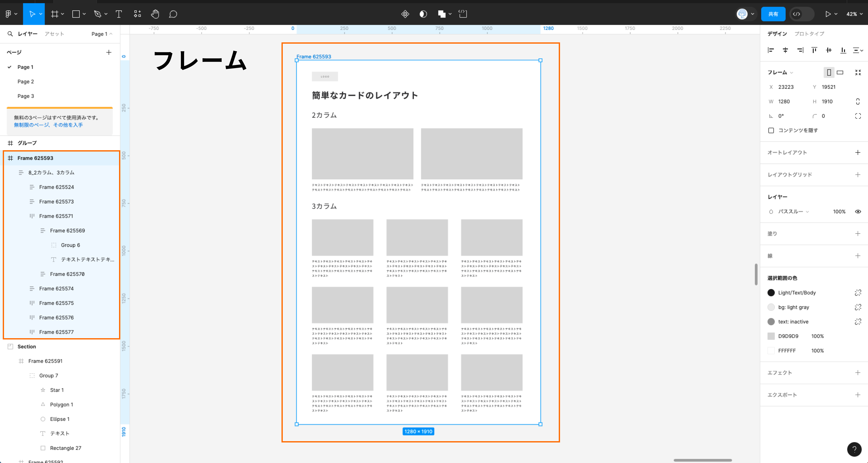Image resolution: width=868 pixels, height=463 pixels.
Task: Click the search icon in Layers panel
Action: [10, 34]
